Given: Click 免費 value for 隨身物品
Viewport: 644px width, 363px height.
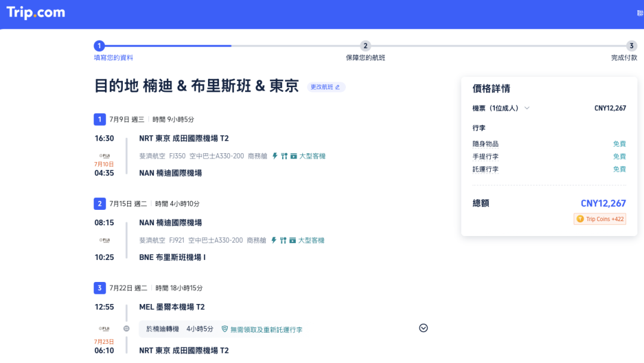Looking at the screenshot, I should (x=620, y=144).
